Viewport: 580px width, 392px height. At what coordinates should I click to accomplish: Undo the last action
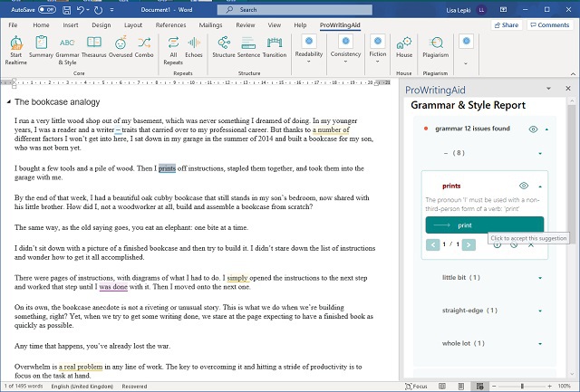point(81,10)
